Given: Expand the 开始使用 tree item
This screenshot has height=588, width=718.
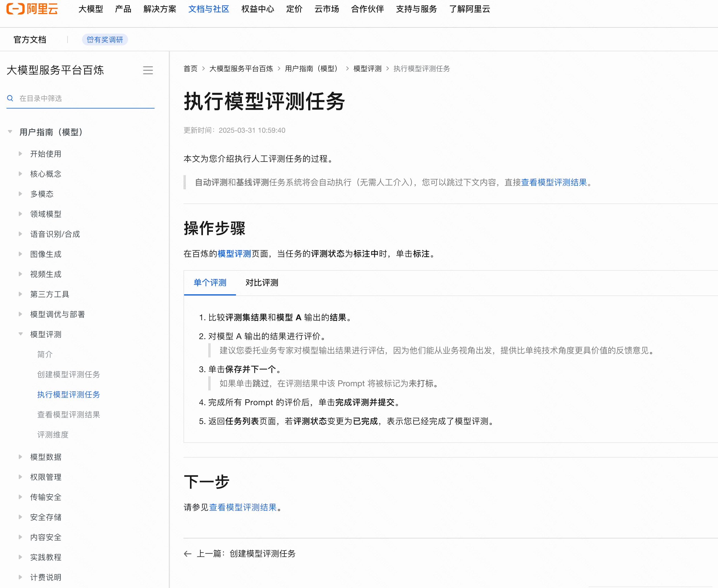Looking at the screenshot, I should pos(20,154).
